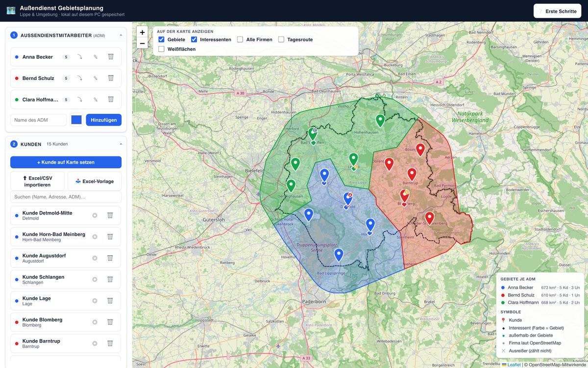Uncheck the Interessenten checkbox
Screen dimensions: 588x368
pyautogui.click(x=194, y=39)
